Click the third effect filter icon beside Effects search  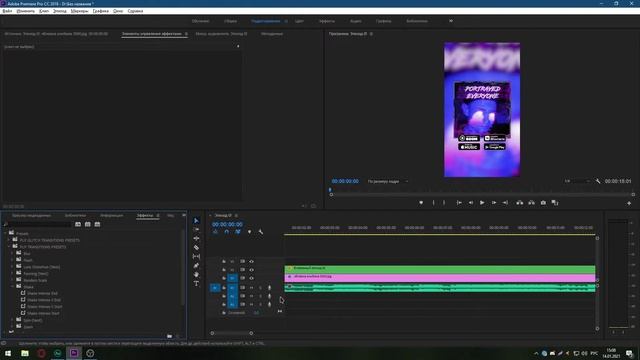(x=97, y=224)
